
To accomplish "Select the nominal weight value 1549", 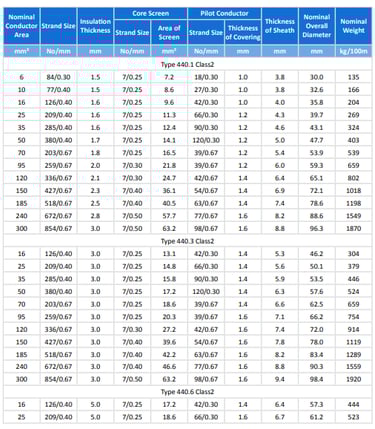I will click(353, 216).
